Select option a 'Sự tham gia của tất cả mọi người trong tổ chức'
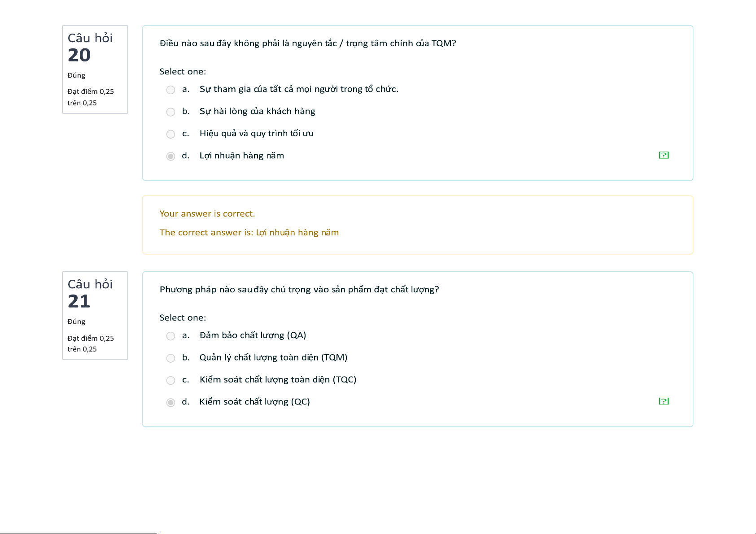Screen dimensions: 756x534 tap(170, 90)
